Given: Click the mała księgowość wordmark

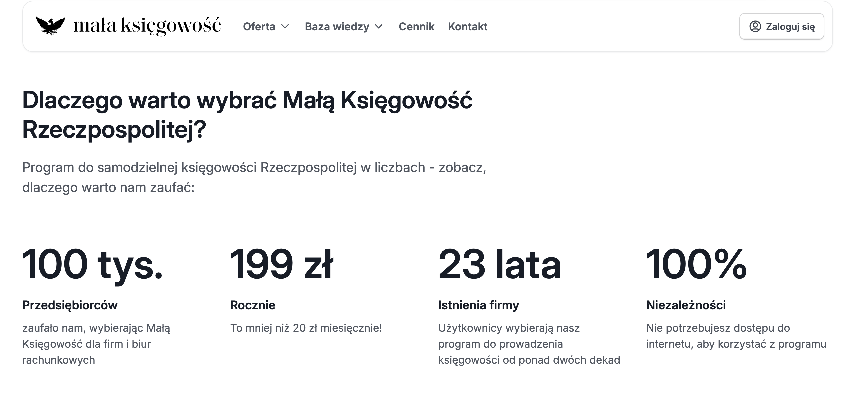Looking at the screenshot, I should pos(147,26).
